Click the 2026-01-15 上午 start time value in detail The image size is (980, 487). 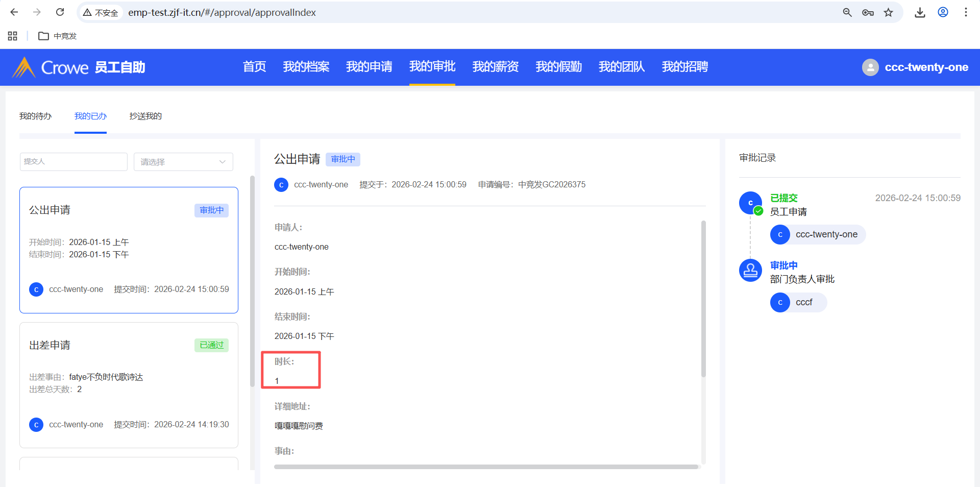pos(304,291)
